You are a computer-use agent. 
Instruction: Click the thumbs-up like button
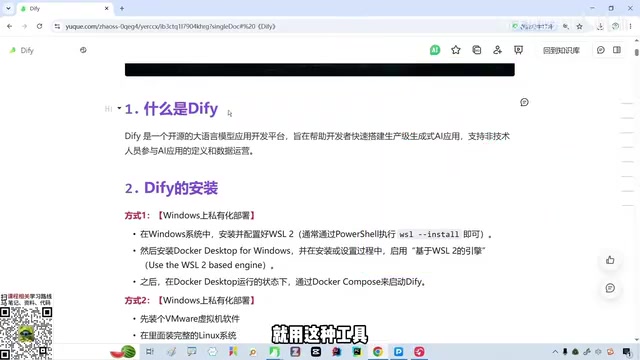pos(610,260)
